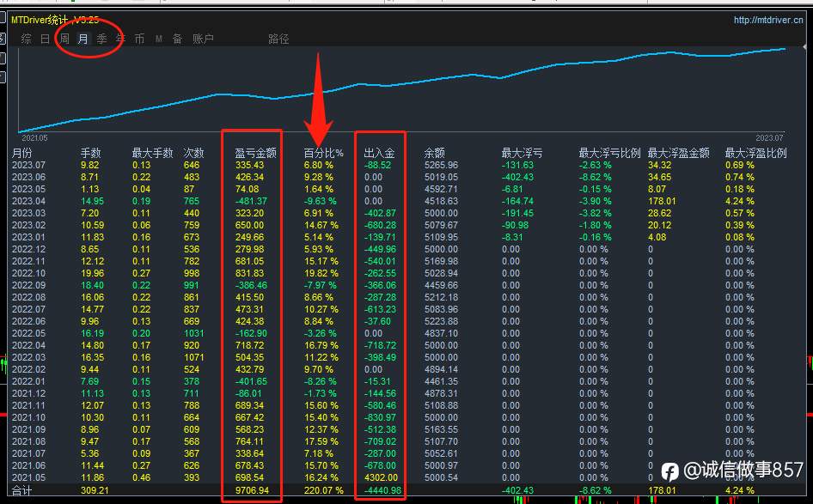Click the 盈亏金额 column header
Image resolution: width=813 pixels, height=504 pixels.
click(x=255, y=154)
